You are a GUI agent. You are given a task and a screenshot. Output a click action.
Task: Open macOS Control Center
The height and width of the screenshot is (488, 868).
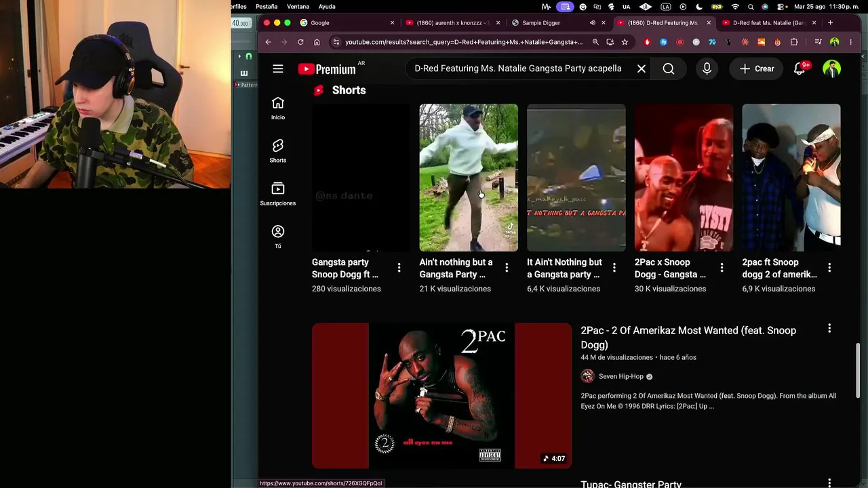pyautogui.click(x=781, y=7)
